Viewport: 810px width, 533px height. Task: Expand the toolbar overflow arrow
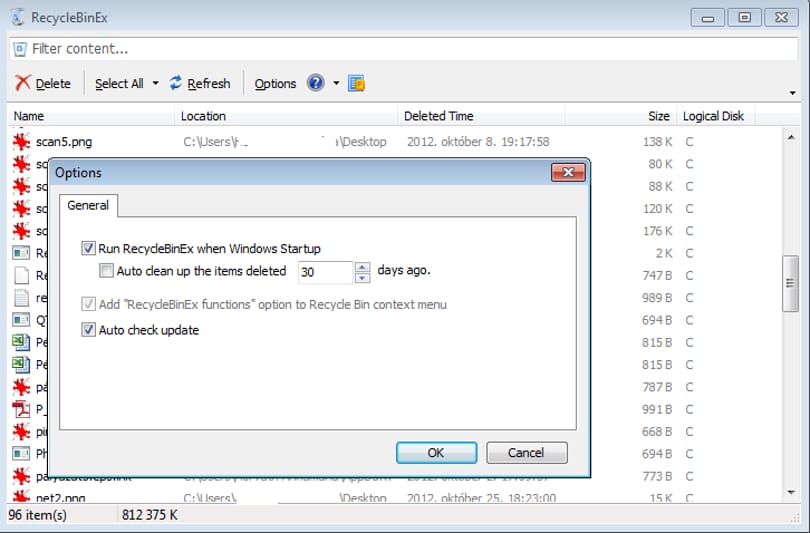(x=792, y=93)
